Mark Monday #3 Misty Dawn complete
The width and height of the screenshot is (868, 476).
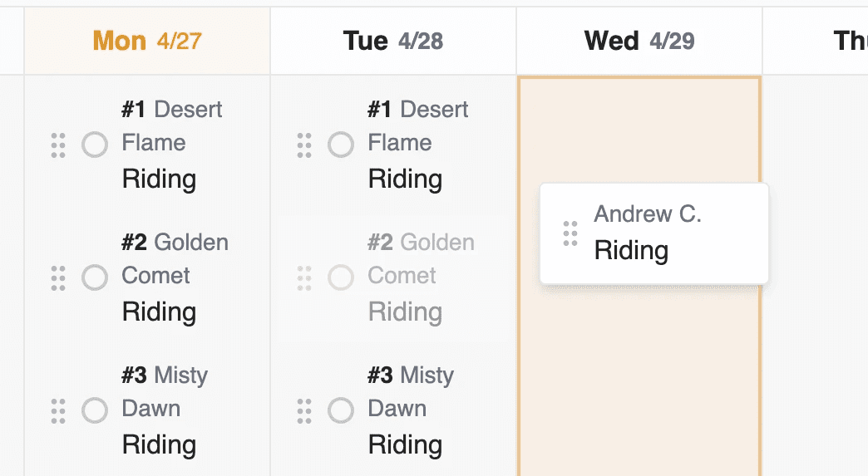(x=95, y=410)
